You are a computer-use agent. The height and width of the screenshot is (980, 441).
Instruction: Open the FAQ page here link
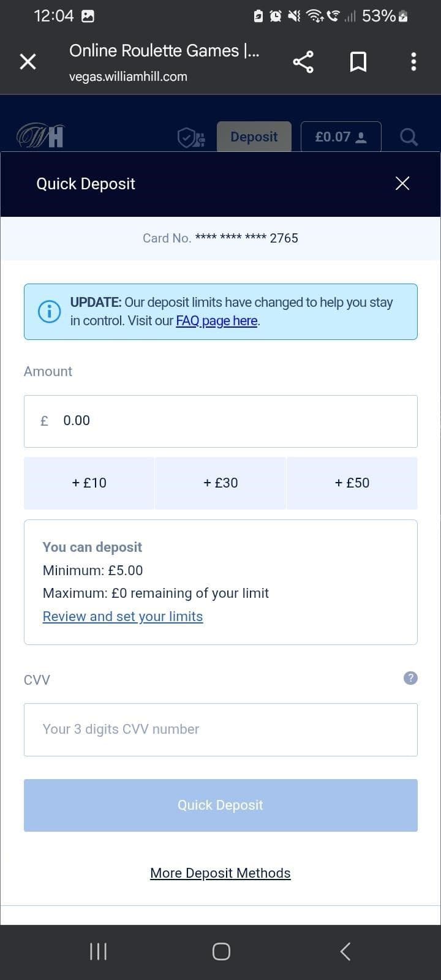216,320
